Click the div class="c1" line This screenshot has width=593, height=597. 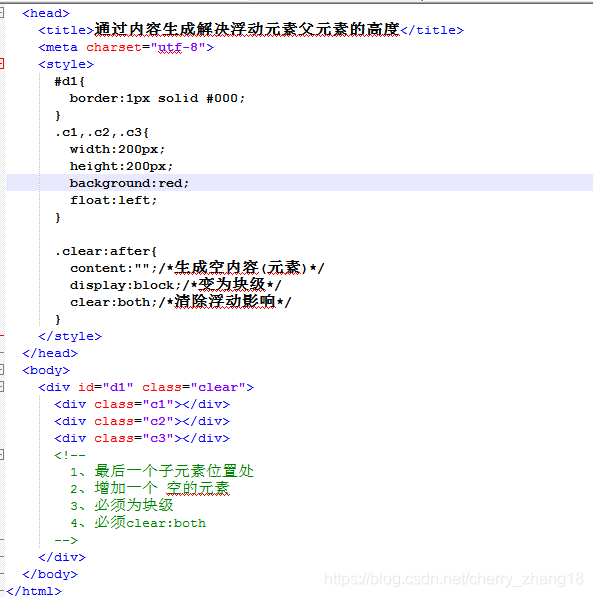[x=142, y=404]
